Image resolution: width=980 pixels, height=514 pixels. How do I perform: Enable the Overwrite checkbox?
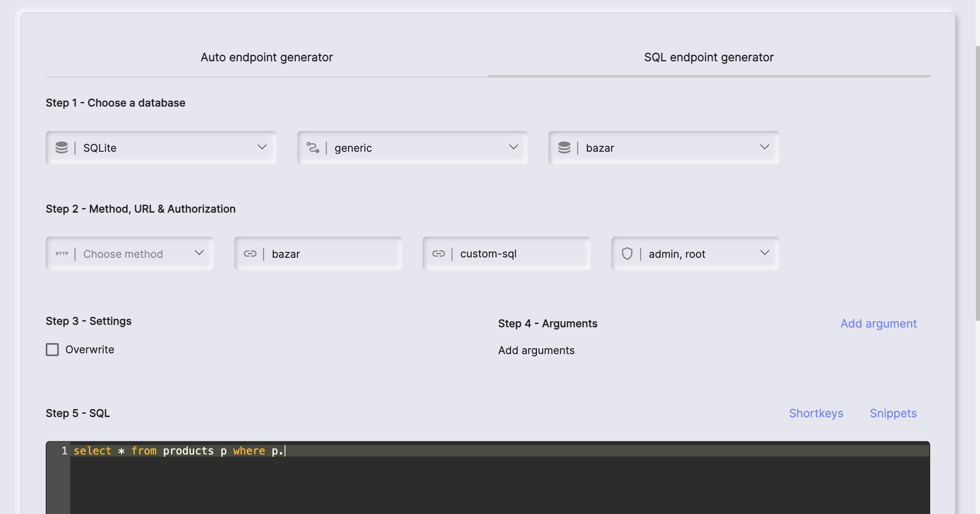pos(52,350)
